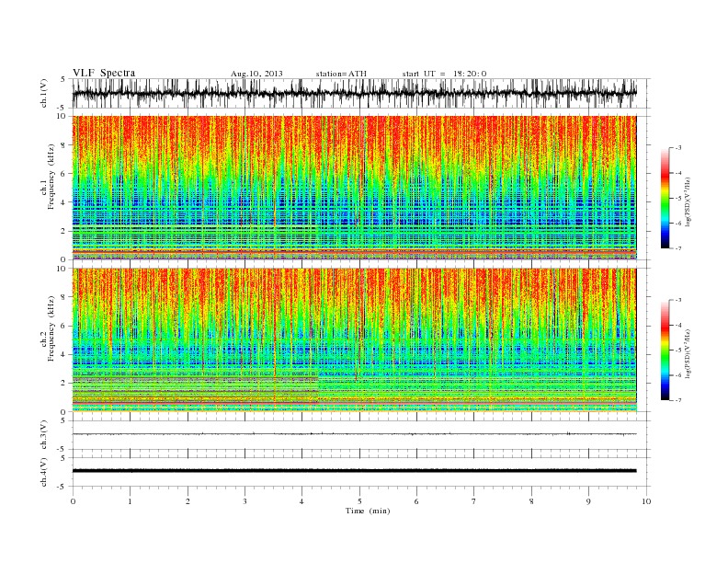Click the "-3" label on ch.1 color bar
The width and height of the screenshot is (728, 563).
point(678,148)
